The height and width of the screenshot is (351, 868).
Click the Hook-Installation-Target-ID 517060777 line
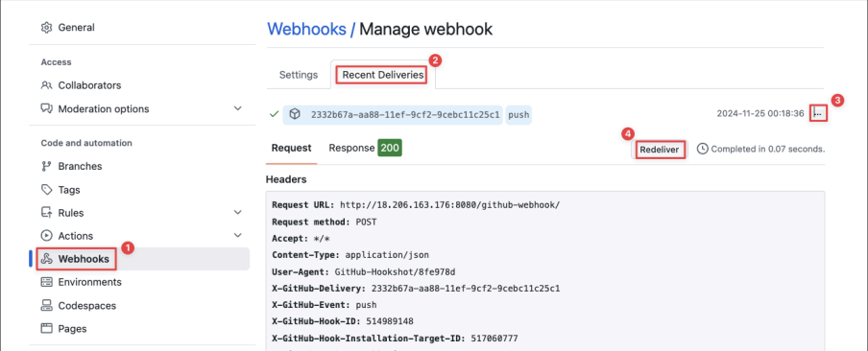(x=395, y=338)
